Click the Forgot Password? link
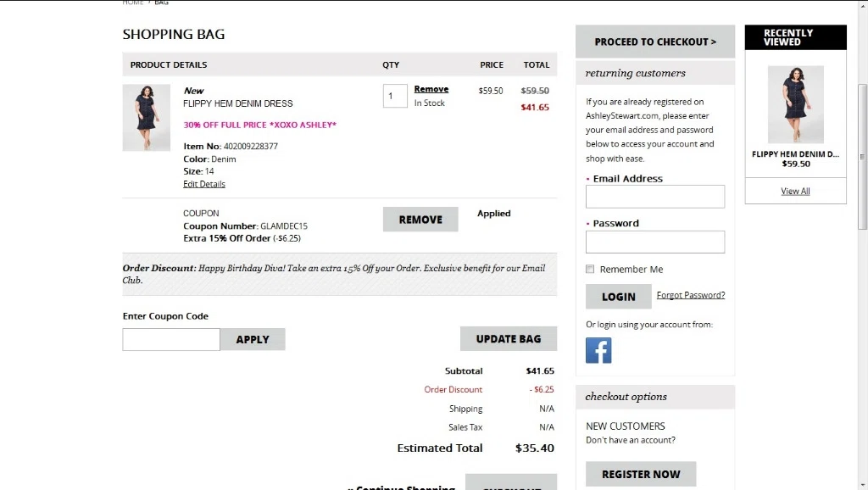 coord(691,295)
